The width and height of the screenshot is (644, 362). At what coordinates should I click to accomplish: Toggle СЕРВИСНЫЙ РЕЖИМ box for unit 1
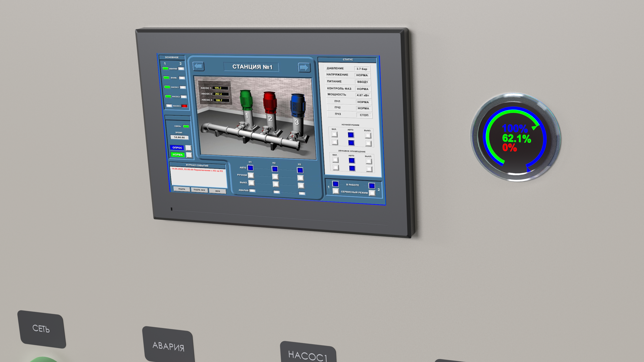pos(336,191)
